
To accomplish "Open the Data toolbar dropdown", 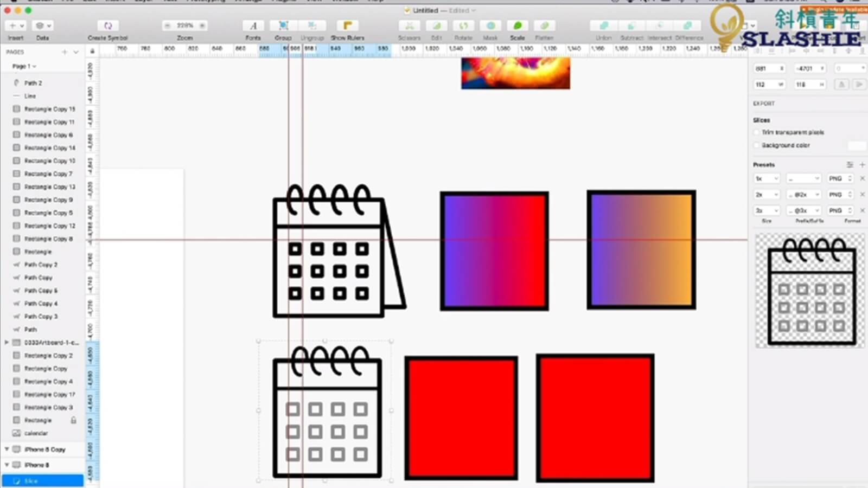I will tap(42, 25).
